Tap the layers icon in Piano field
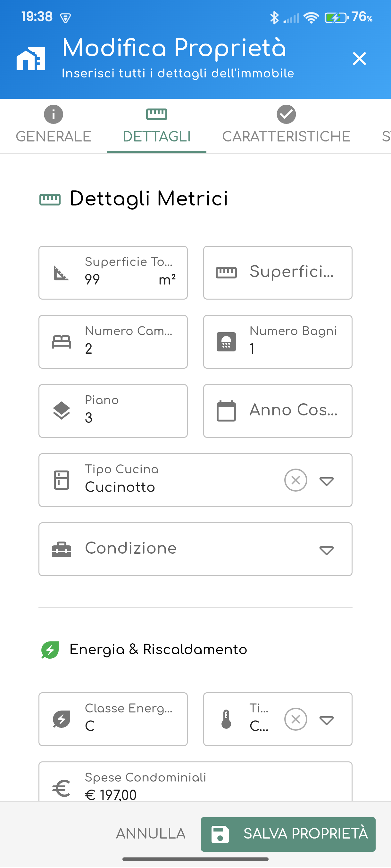This screenshot has width=391, height=868. (62, 411)
